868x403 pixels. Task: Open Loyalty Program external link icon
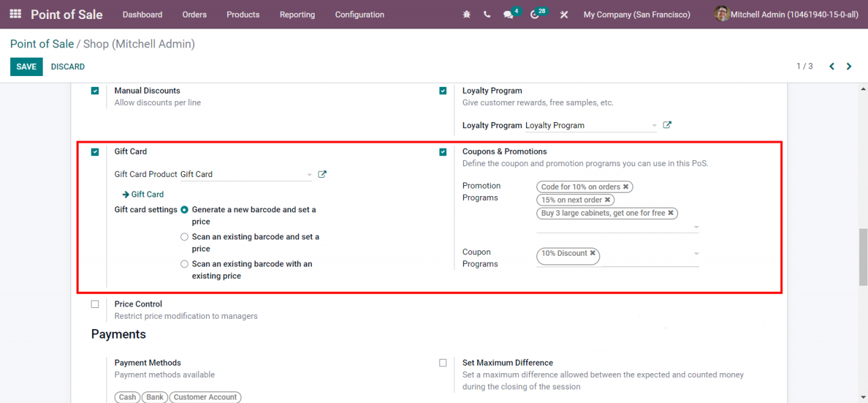[667, 125]
